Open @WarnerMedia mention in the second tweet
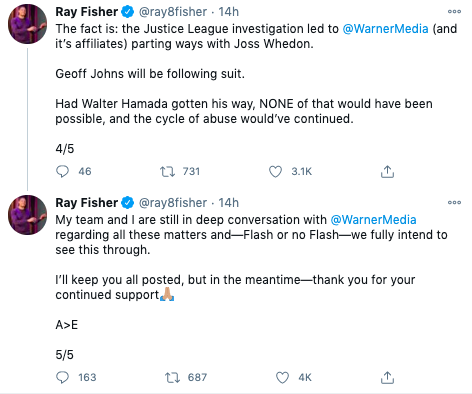Screen dimensions: 472x394 tap(373, 220)
